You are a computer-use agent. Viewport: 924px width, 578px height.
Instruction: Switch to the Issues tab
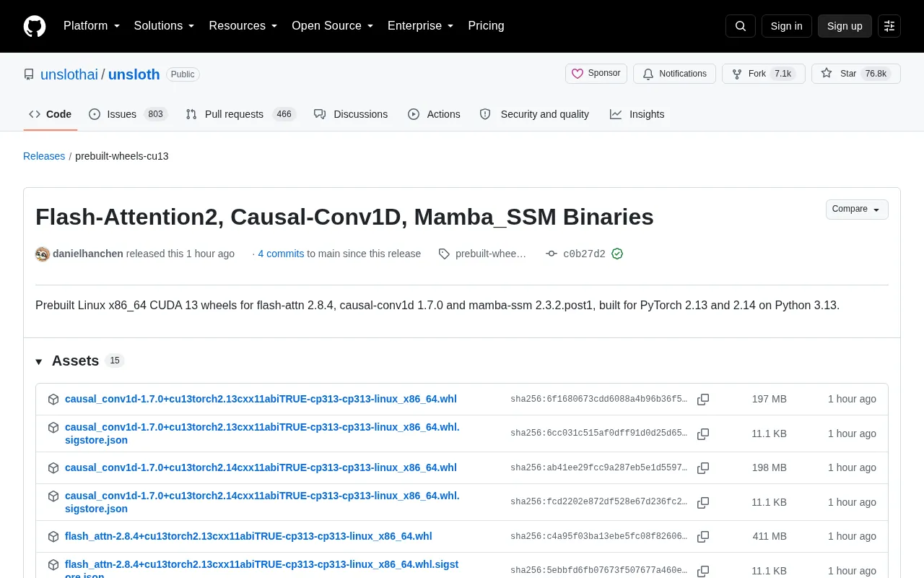point(128,114)
